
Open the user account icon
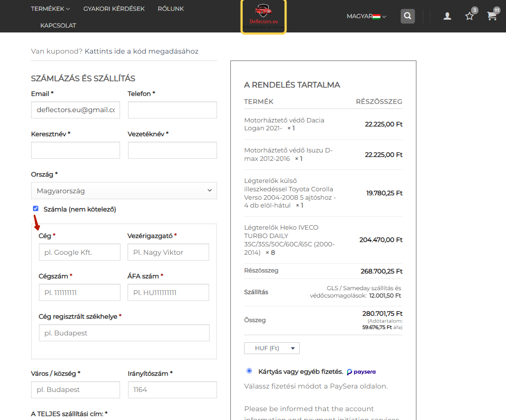447,16
